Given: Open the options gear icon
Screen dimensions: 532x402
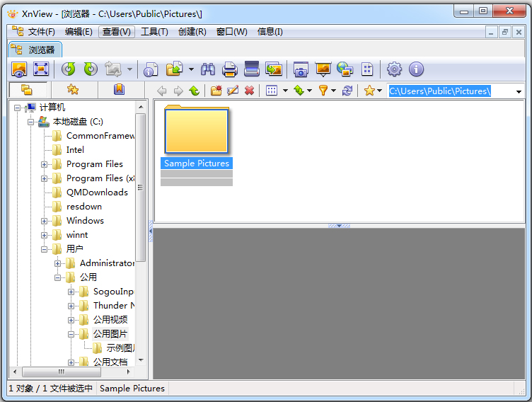Looking at the screenshot, I should (x=394, y=69).
